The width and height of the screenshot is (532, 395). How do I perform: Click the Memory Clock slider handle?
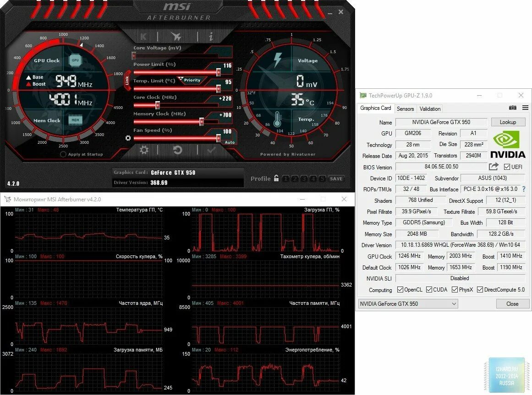(202, 122)
